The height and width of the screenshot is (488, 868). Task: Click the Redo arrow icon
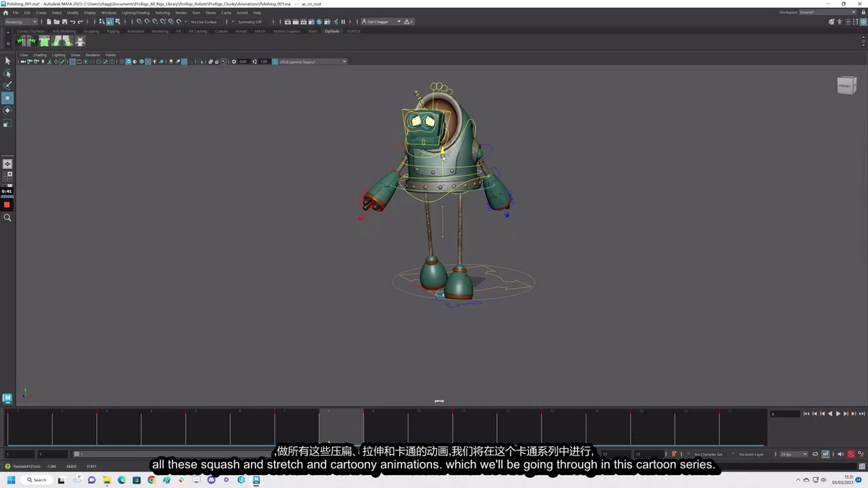[x=80, y=22]
